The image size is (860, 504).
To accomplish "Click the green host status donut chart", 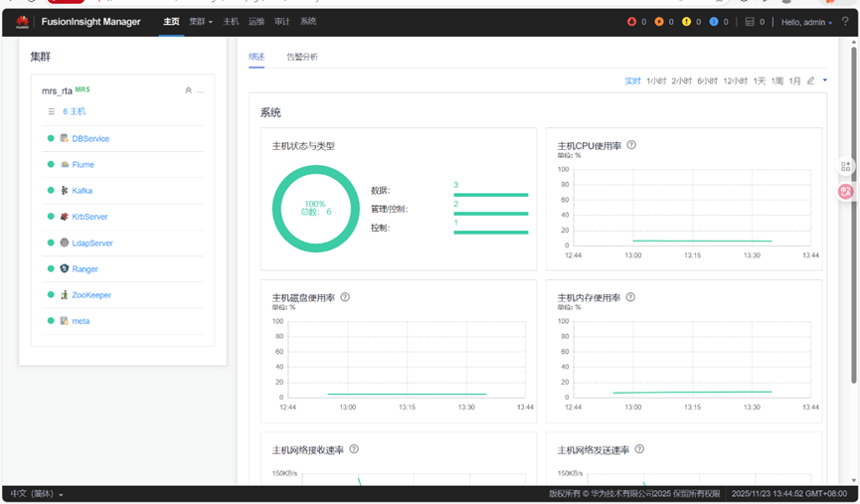I will [x=316, y=209].
